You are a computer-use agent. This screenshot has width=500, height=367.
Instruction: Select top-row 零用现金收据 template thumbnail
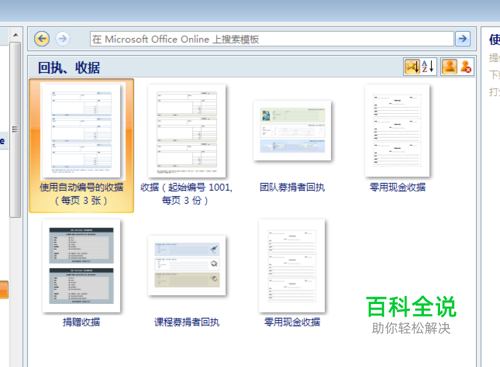(x=397, y=131)
